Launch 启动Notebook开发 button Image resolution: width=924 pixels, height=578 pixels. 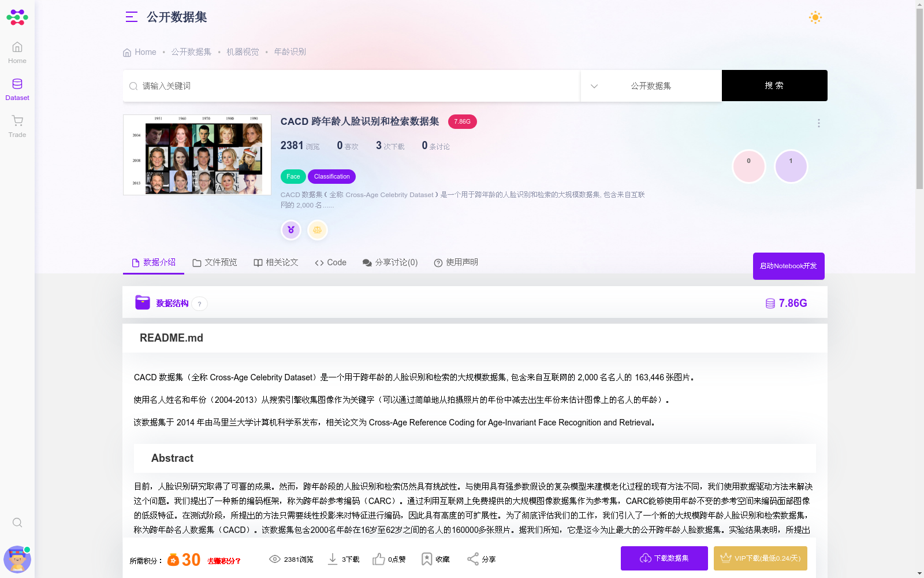coord(789,266)
